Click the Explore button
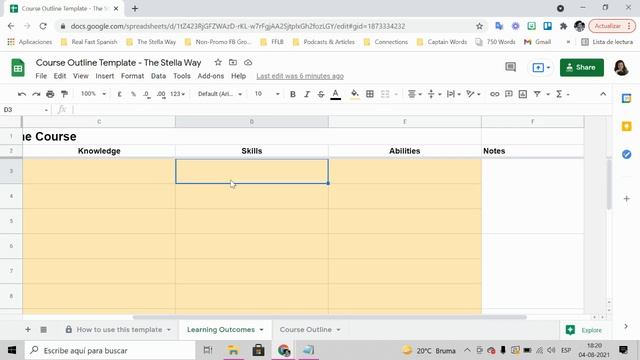This screenshot has width=640, height=360. click(584, 330)
